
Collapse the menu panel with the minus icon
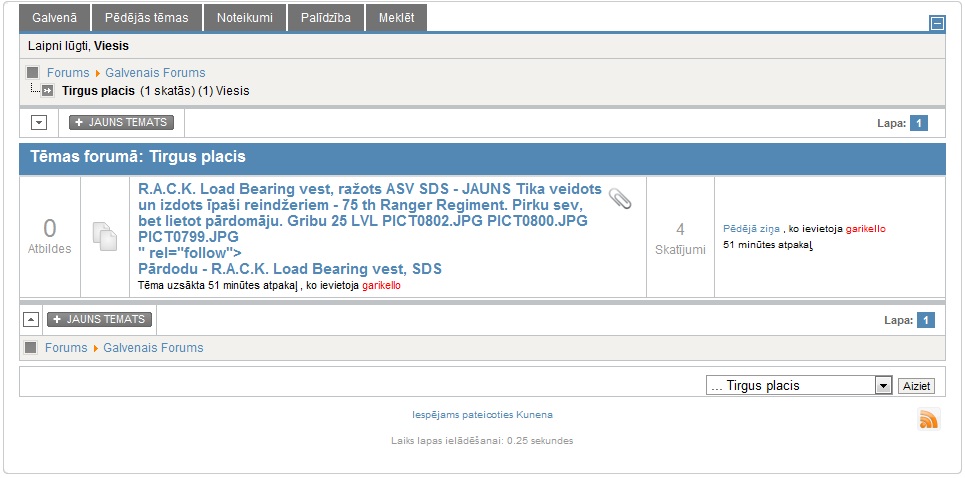(937, 23)
